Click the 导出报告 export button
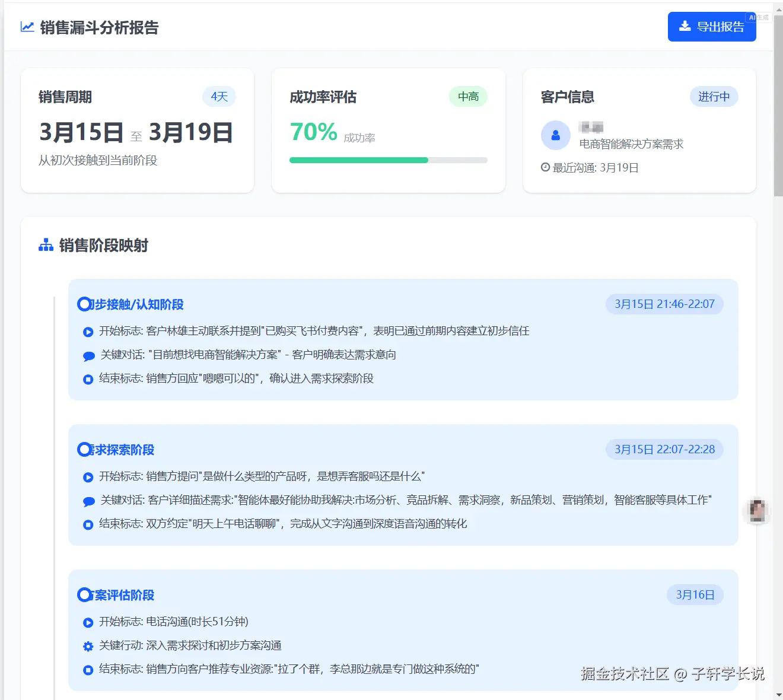This screenshot has height=700, width=783. tap(712, 27)
